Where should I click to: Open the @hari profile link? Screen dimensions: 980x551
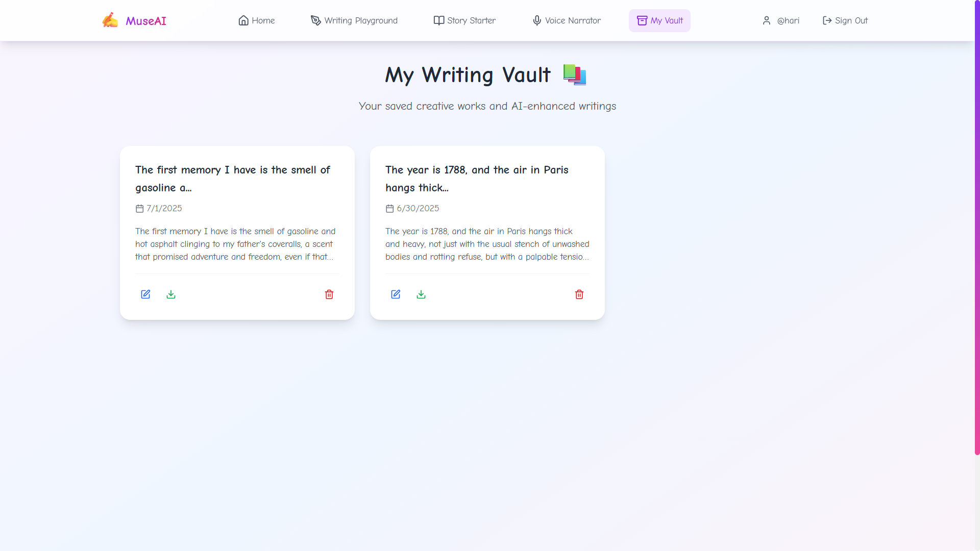[788, 20]
